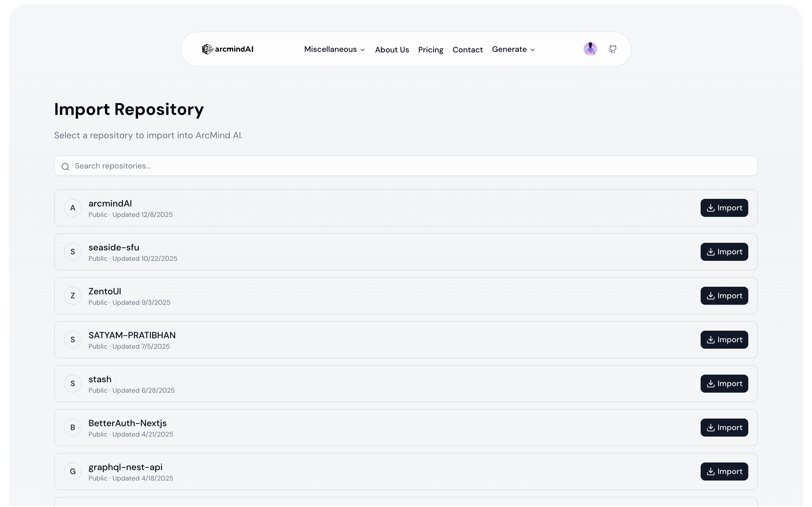Click the user profile avatar
Viewport: 812px width, 507px height.
coord(591,49)
